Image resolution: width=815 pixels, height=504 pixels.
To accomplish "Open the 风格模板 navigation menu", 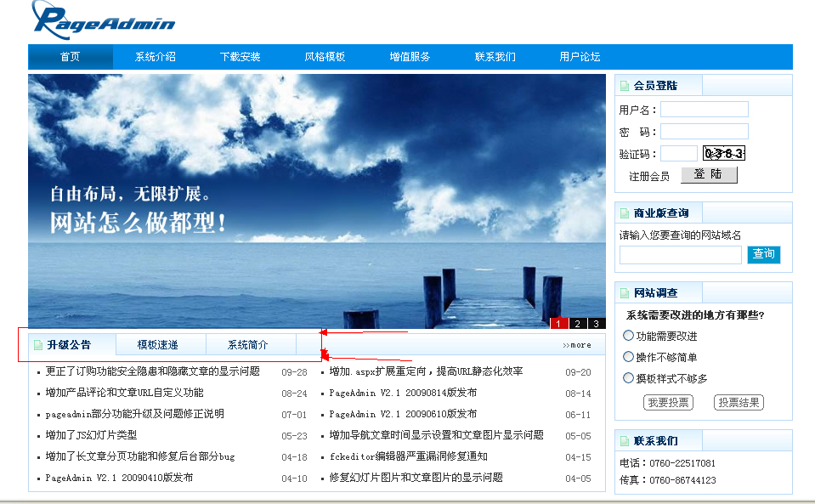I will tap(325, 57).
